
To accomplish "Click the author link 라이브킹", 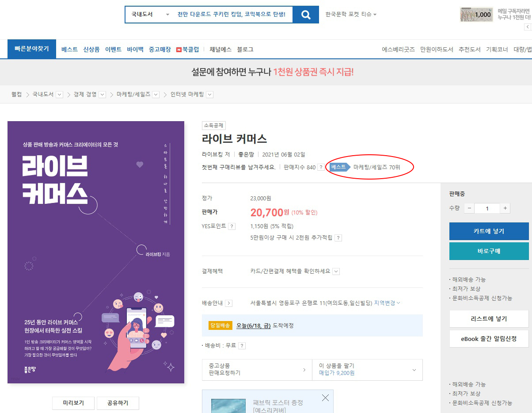I will pos(212,154).
